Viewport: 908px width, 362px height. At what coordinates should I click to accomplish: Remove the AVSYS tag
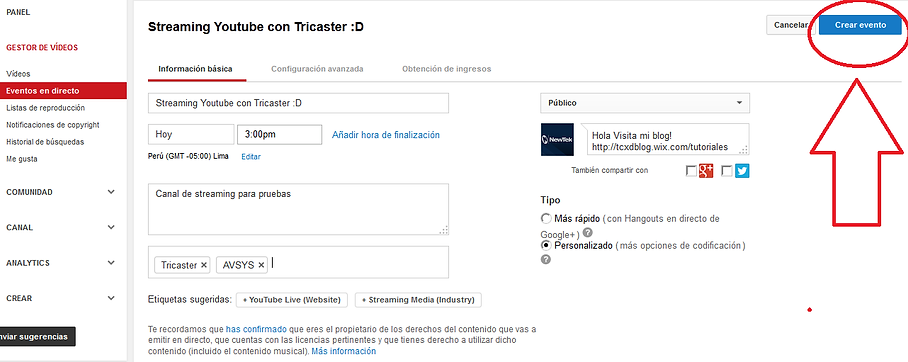261,265
